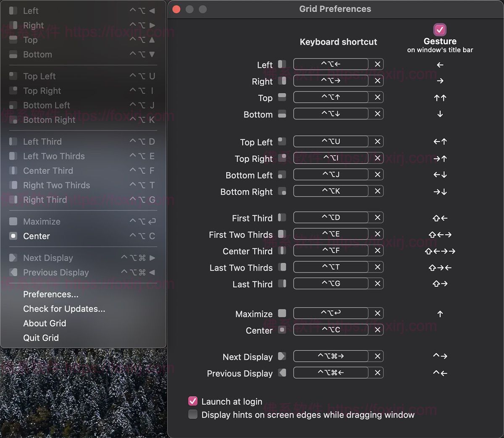Select Center from the Grid menu

tap(37, 236)
